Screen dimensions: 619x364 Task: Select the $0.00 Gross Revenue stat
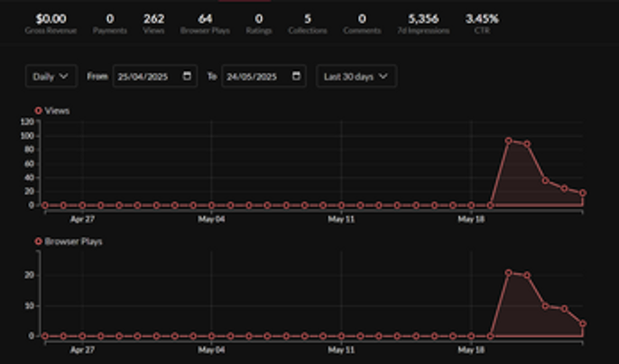tap(51, 23)
